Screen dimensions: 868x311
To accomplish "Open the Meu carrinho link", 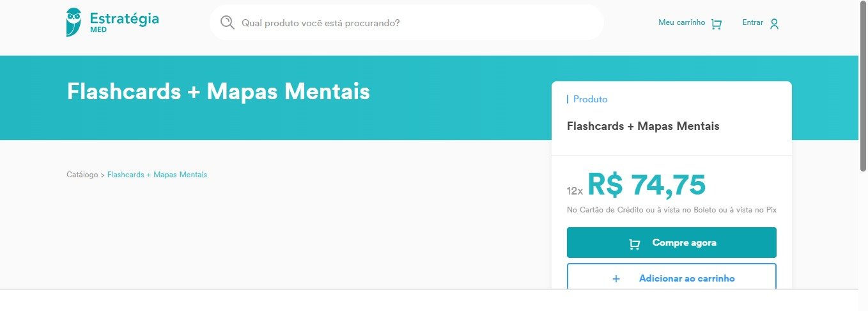I will (681, 22).
